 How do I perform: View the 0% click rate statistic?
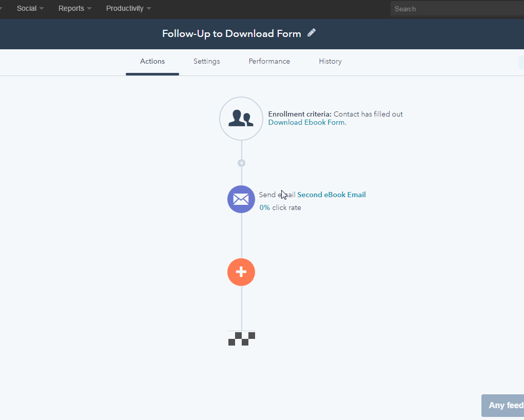pyautogui.click(x=280, y=207)
